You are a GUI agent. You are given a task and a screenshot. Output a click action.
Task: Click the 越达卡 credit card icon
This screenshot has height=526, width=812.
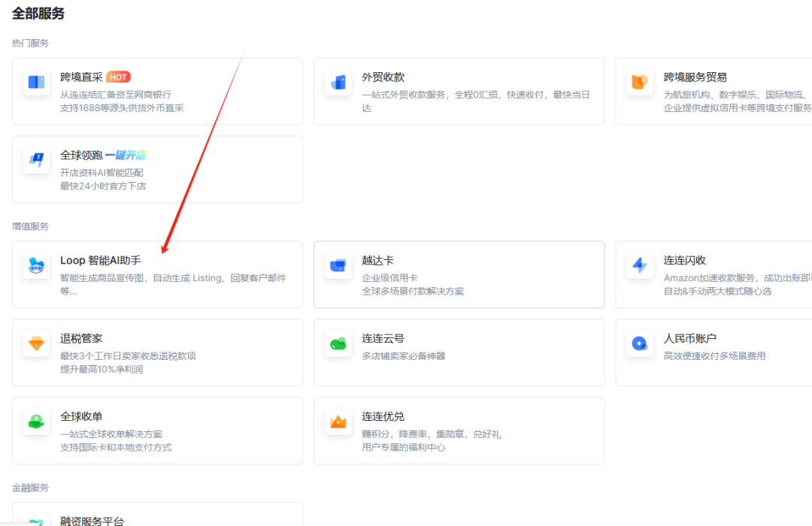(338, 266)
